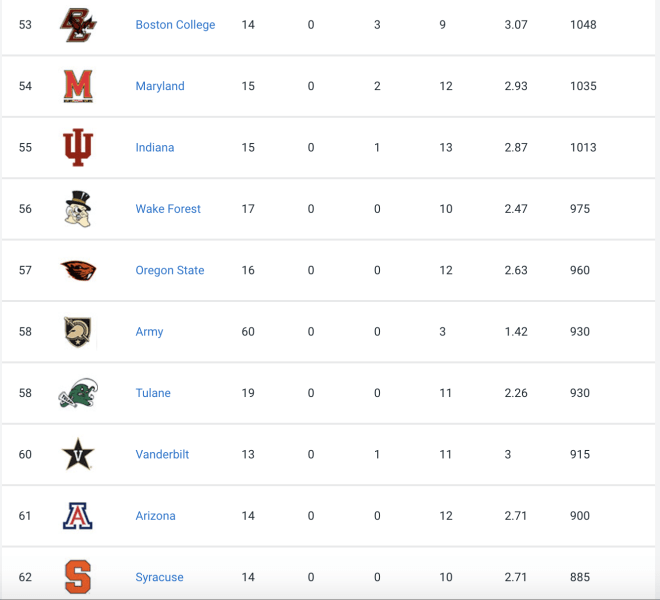This screenshot has width=660, height=600.
Task: Open the Syracuse team link
Action: point(159,577)
